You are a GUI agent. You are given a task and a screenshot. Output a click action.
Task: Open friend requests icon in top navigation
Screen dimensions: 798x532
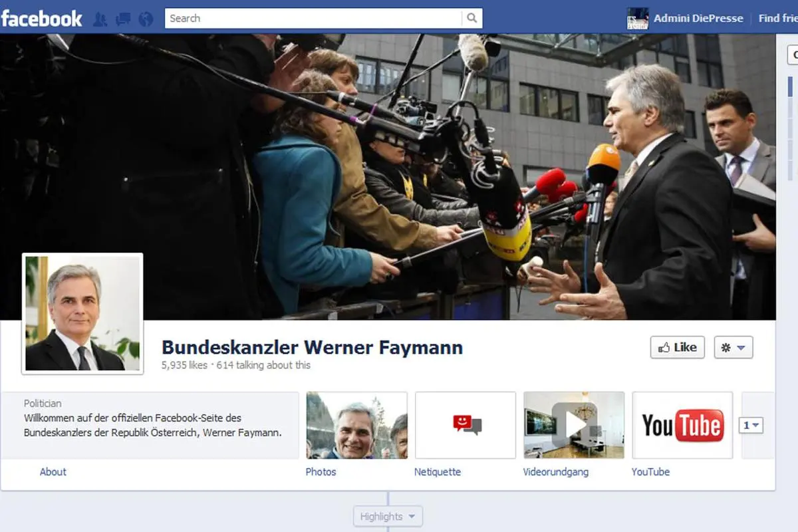[100, 18]
